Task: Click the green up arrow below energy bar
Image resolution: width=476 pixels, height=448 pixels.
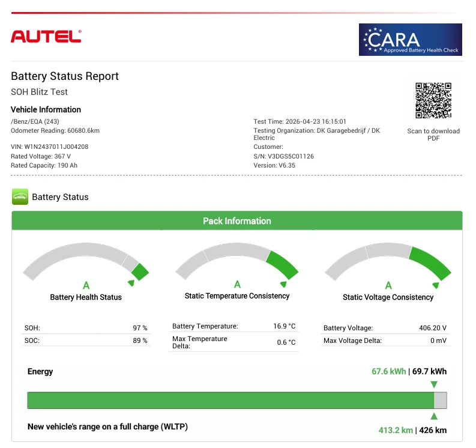Action: [434, 416]
